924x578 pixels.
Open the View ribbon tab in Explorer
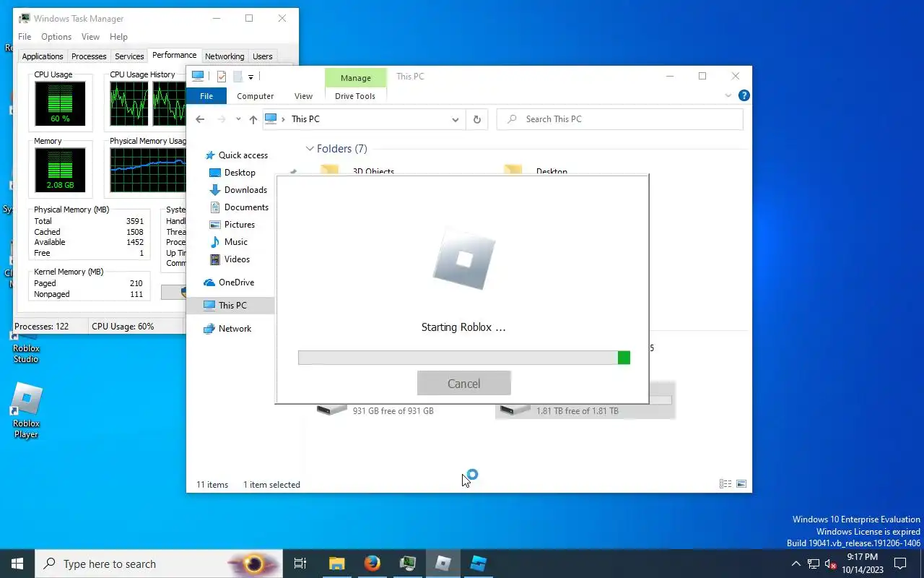[x=303, y=96]
